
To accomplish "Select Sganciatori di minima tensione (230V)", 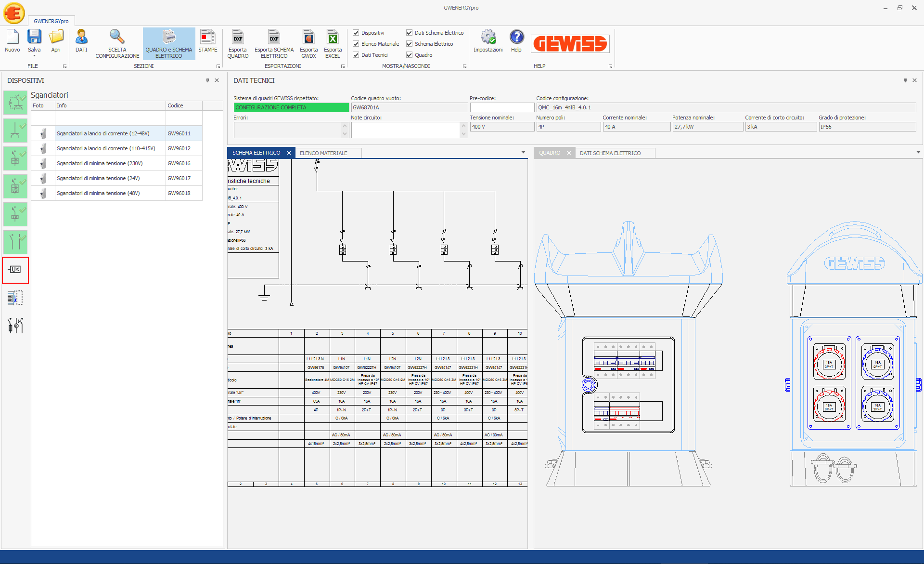I will pyautogui.click(x=117, y=163).
